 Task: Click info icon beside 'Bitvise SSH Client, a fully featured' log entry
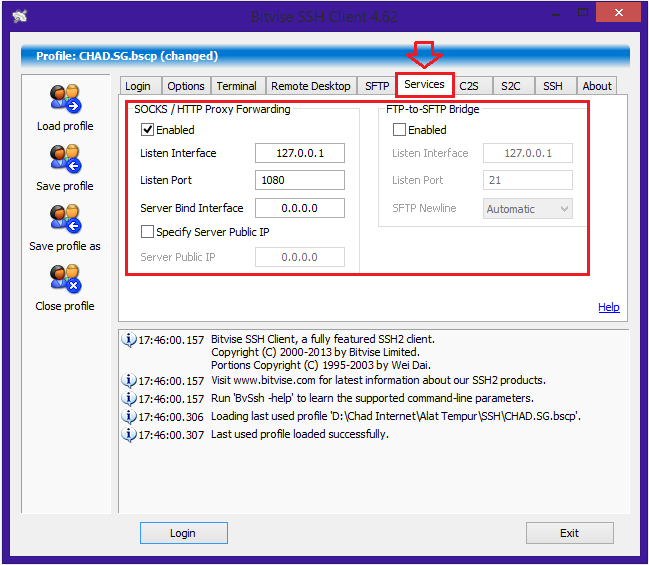click(129, 339)
